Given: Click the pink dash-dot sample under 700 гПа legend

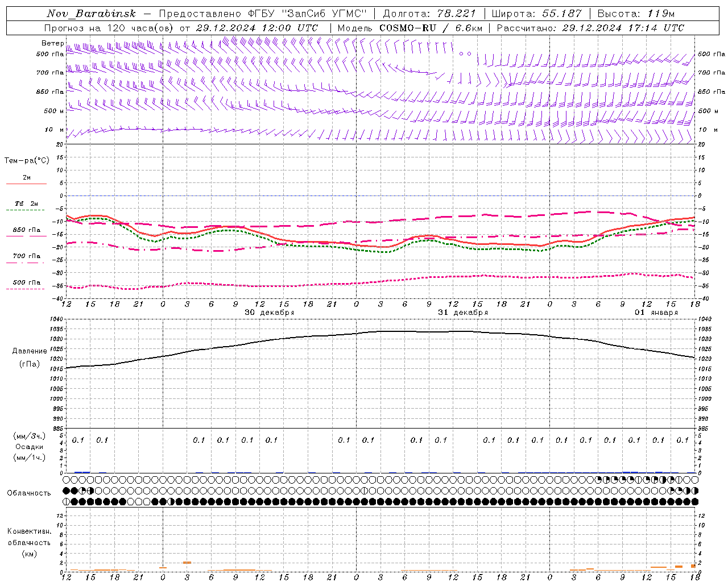Looking at the screenshot, I should click(x=25, y=263).
